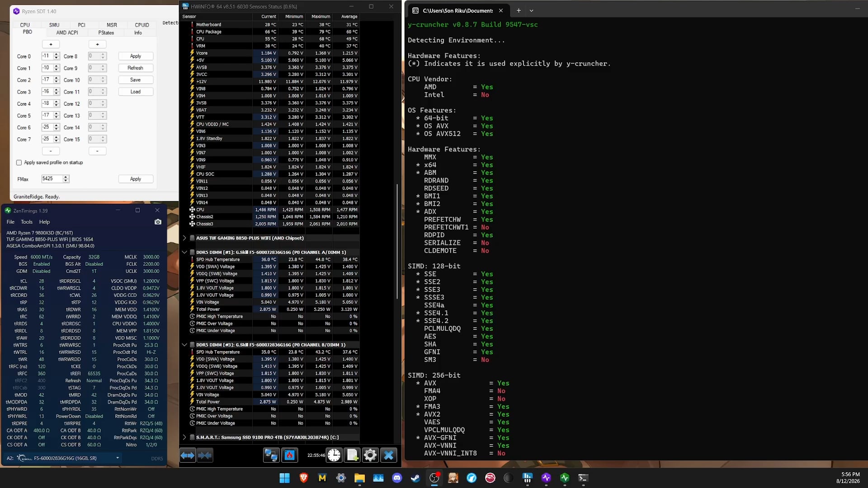This screenshot has width=868, height=488.
Task: Click the FMax value input field
Action: point(52,179)
